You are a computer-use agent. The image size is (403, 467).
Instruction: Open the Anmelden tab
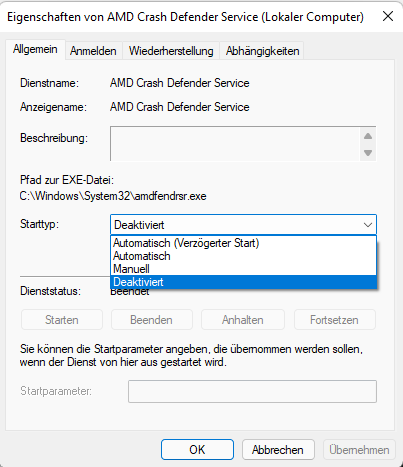click(x=93, y=51)
